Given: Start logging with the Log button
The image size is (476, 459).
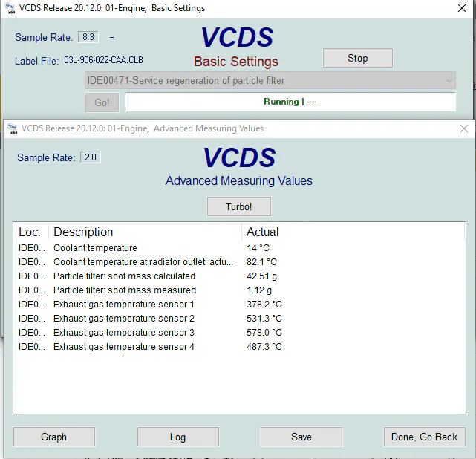Looking at the screenshot, I should point(177,437).
